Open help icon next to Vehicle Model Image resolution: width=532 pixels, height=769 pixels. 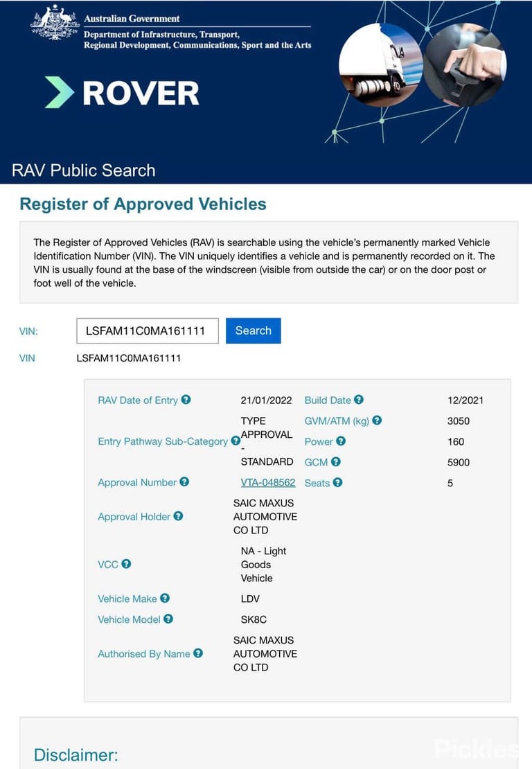(x=168, y=619)
